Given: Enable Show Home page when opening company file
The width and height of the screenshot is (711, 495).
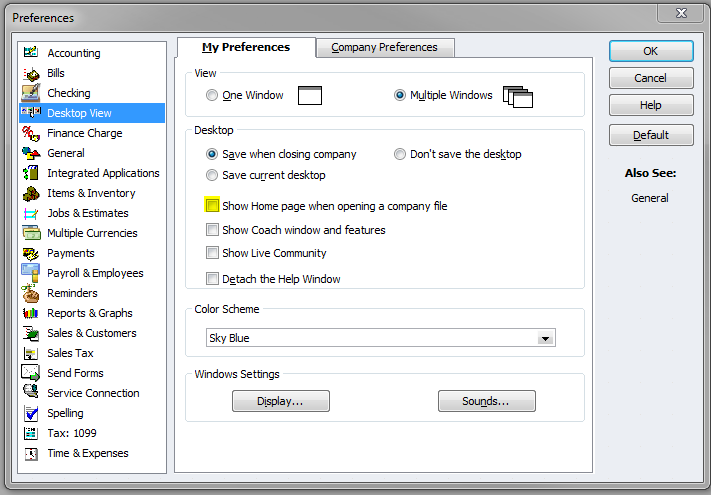Looking at the screenshot, I should tap(212, 205).
